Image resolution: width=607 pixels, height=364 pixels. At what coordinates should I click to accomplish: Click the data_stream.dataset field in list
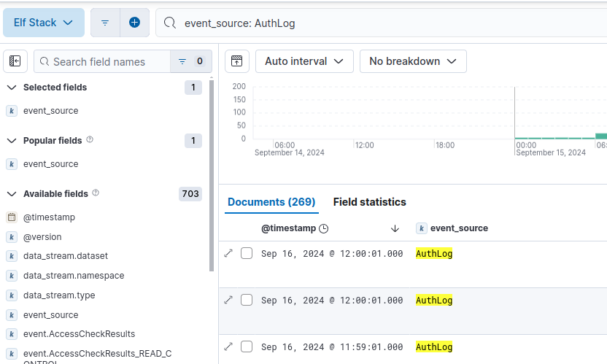(x=66, y=256)
